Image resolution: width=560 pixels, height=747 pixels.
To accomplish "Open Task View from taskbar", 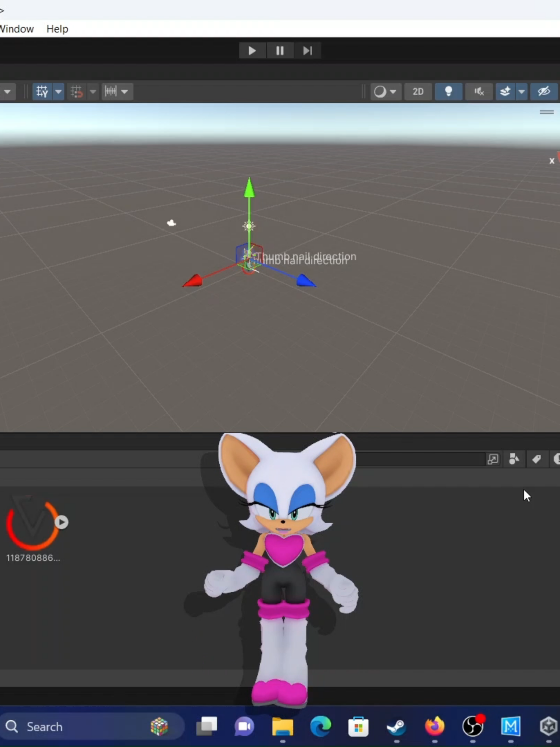I will pos(206,727).
